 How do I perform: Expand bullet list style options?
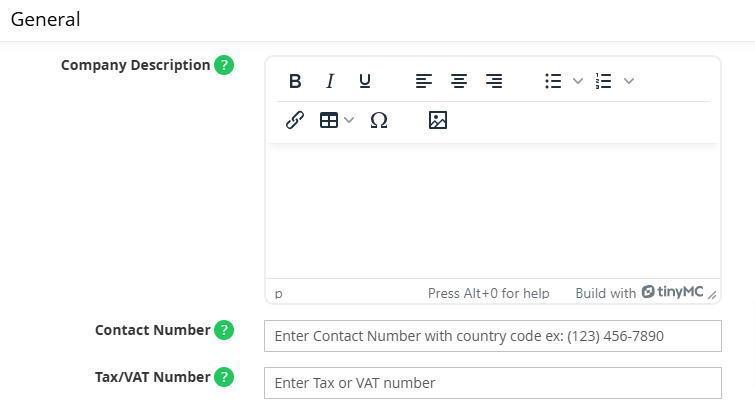(578, 81)
